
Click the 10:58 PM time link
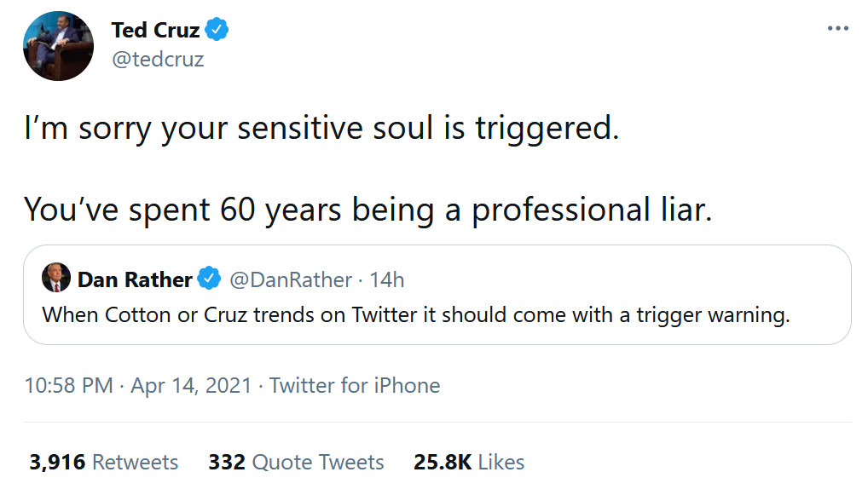69,385
